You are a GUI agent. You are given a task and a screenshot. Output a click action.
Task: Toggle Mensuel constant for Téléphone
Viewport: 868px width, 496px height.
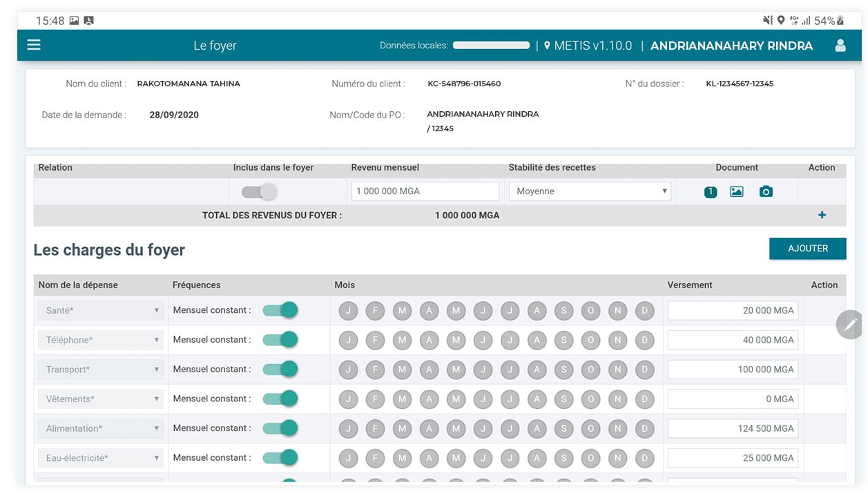[280, 339]
